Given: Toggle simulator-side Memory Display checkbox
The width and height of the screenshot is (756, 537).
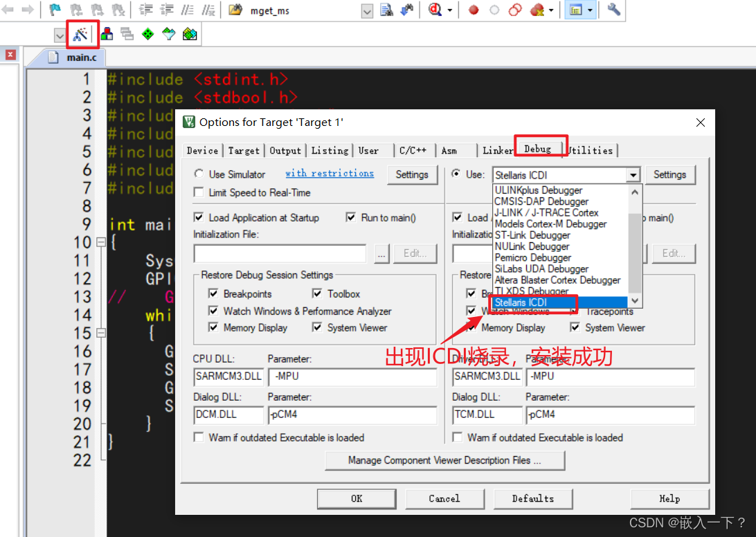Looking at the screenshot, I should [213, 327].
